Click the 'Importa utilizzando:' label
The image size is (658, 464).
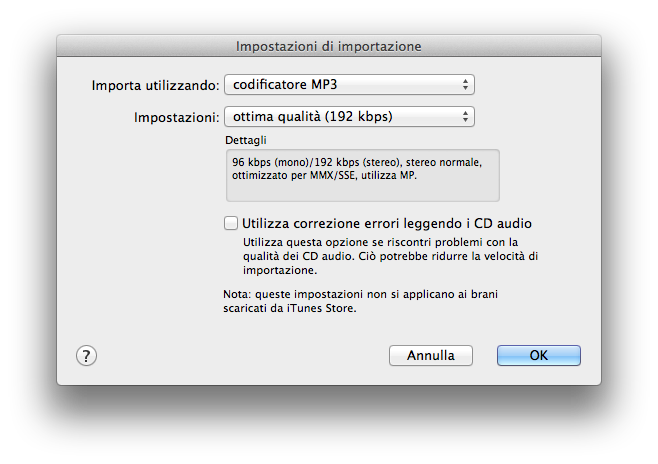[x=155, y=85]
